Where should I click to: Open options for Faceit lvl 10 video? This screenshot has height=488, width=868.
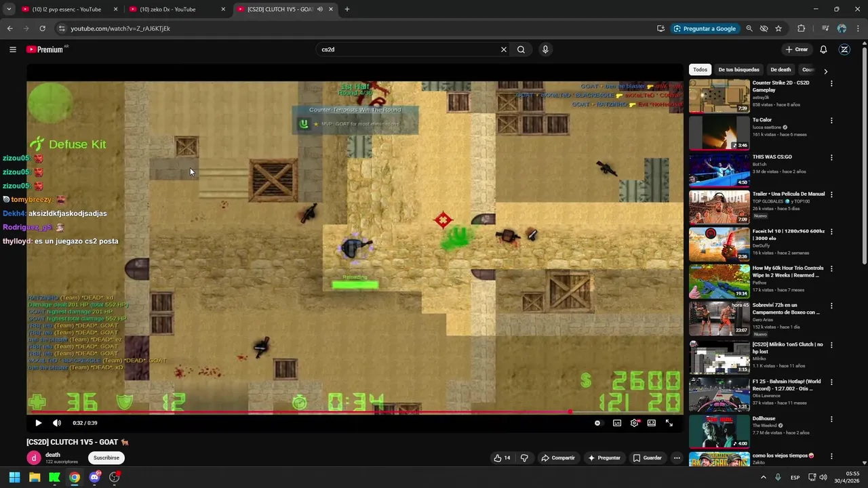point(831,232)
